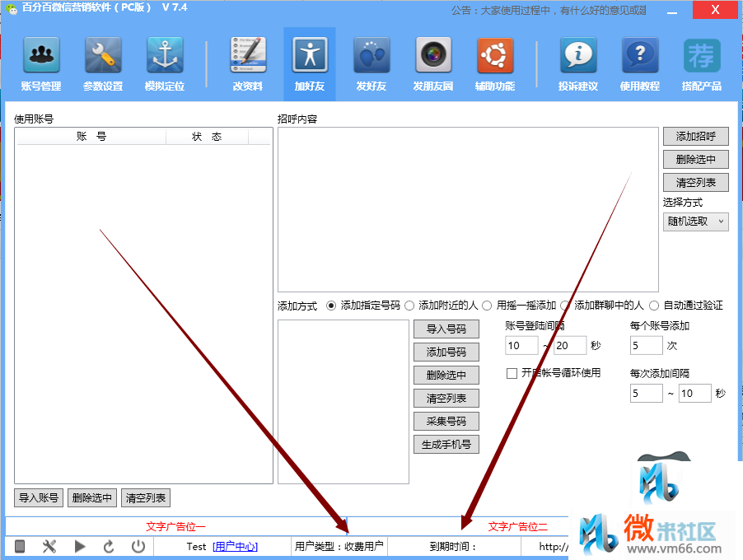
Task: Click 清空列表 button under account list
Action: pos(146,498)
